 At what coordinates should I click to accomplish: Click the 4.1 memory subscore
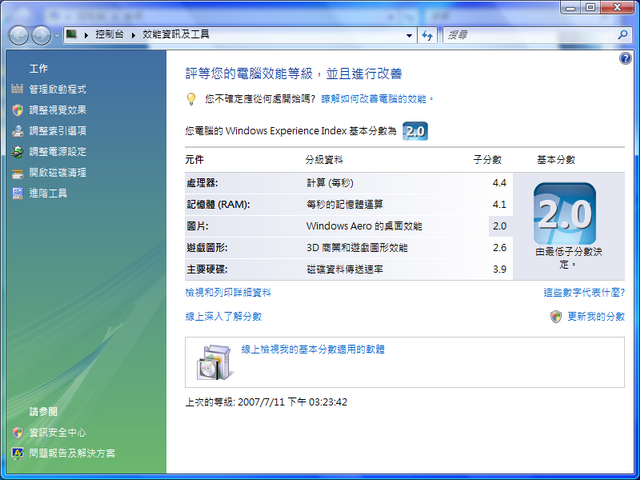[499, 204]
